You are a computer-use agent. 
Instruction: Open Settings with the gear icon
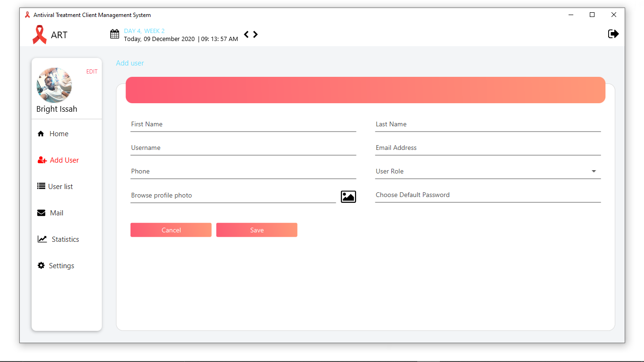pyautogui.click(x=41, y=265)
